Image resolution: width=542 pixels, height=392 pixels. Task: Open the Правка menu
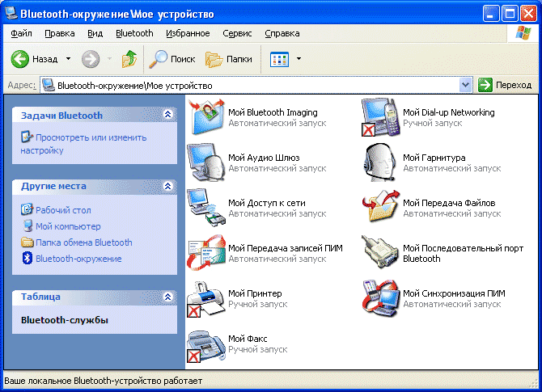60,33
